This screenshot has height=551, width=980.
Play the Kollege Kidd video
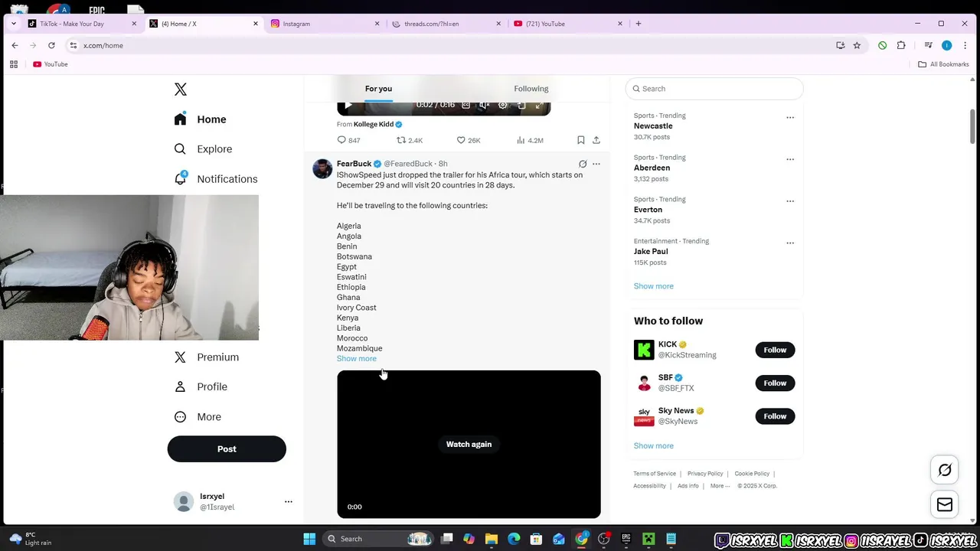pos(348,105)
